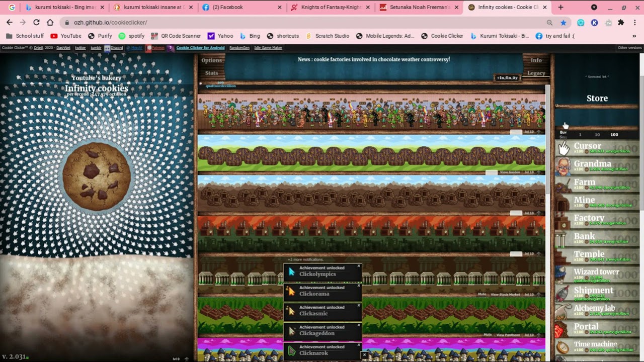Purchase the Mine building in the store
The image size is (644, 362).
pos(597,202)
